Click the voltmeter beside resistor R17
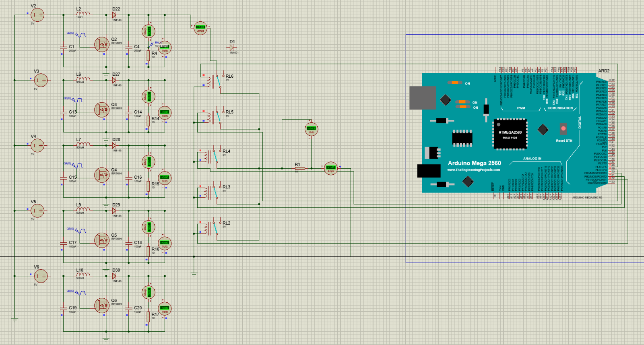The height and width of the screenshot is (345, 644). tap(165, 309)
